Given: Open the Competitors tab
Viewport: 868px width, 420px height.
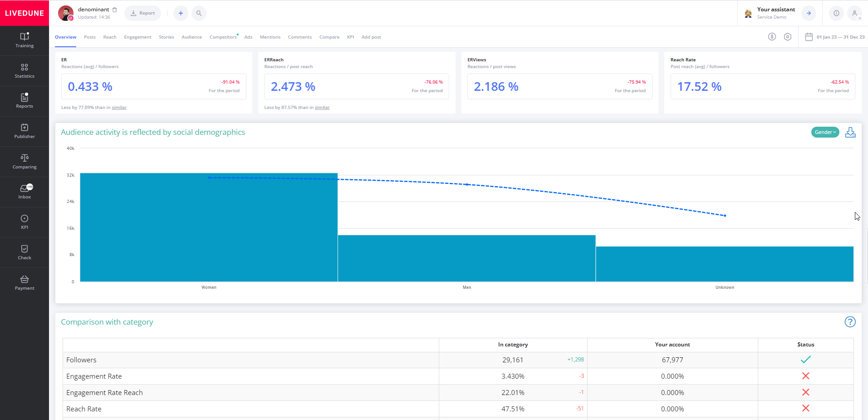Looking at the screenshot, I should tap(223, 37).
